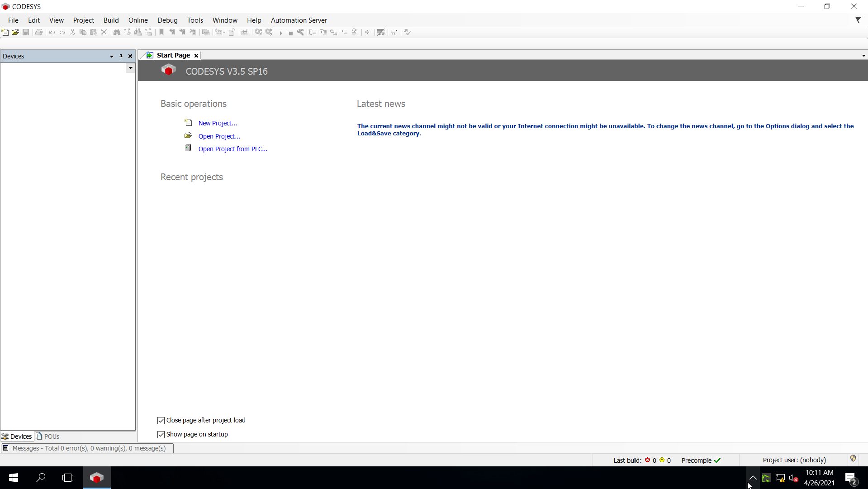
Task: Select the Devices tab at bottom
Action: pyautogui.click(x=17, y=436)
